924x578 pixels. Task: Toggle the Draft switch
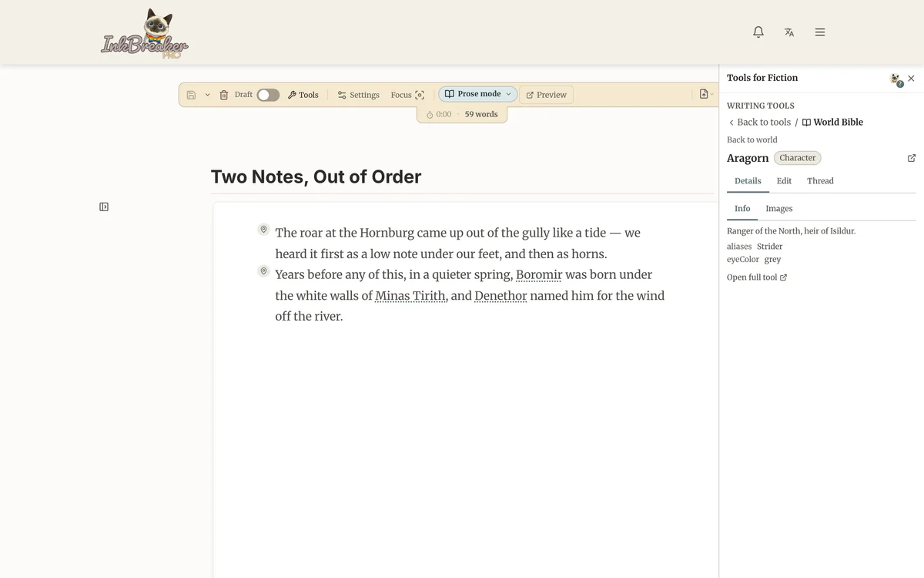click(268, 95)
